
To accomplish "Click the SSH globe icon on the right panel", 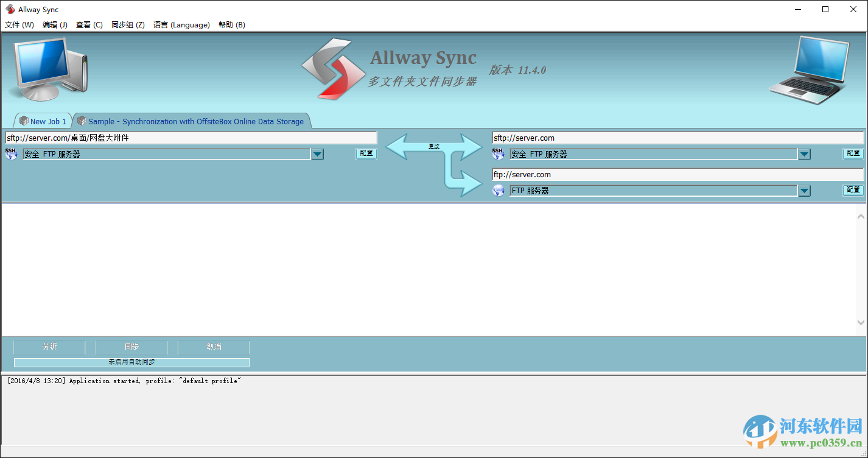I will (x=498, y=153).
